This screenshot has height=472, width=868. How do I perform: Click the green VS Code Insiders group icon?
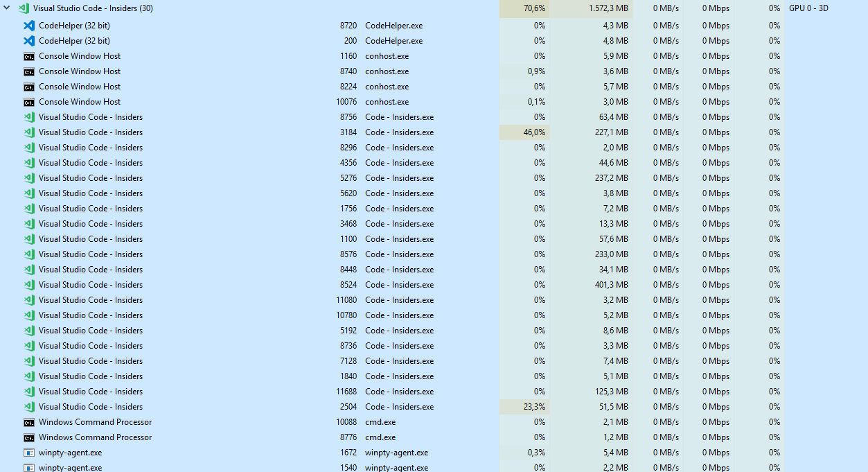point(24,9)
